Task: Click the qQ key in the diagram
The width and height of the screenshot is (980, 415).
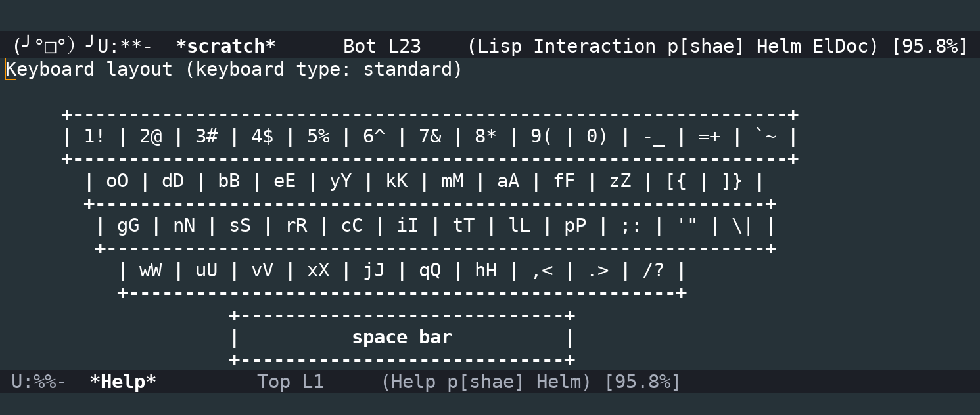Action: [429, 270]
